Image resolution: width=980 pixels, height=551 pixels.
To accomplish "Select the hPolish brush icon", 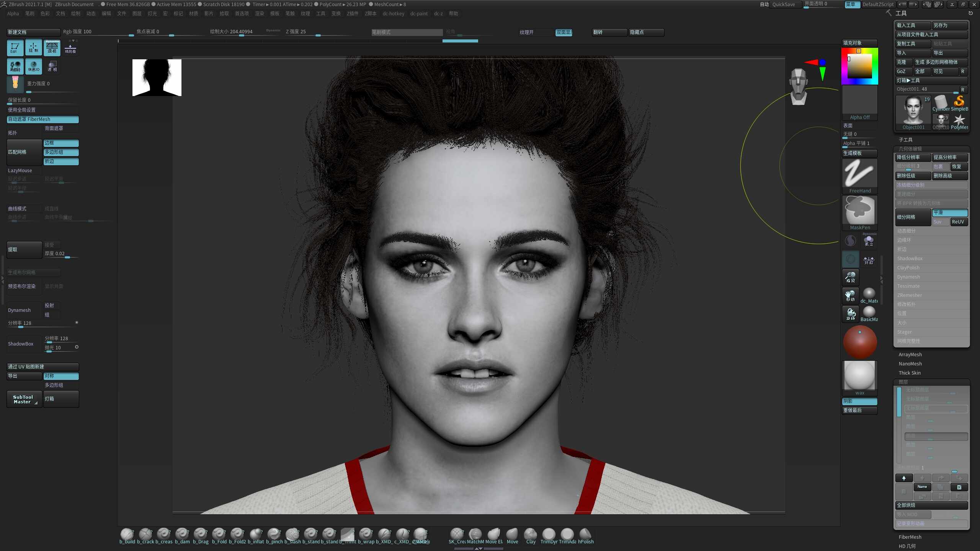I will click(x=586, y=536).
